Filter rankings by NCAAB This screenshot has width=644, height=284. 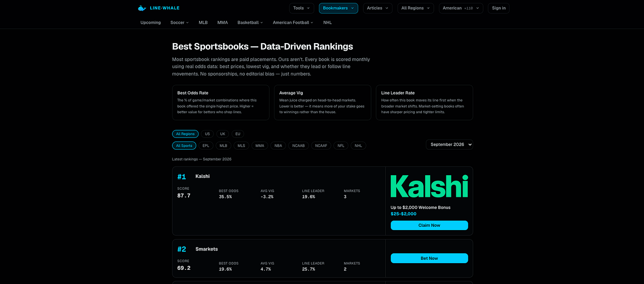299,146
